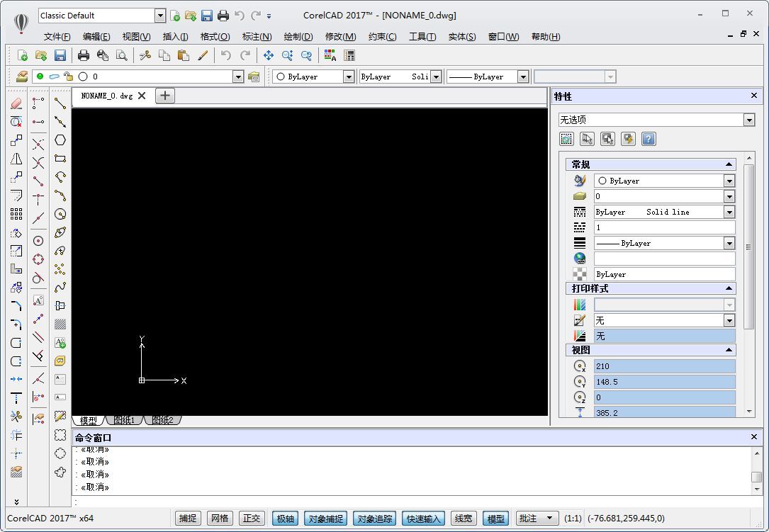Open the ByLayer line color dropdown in toolbar

(349, 77)
